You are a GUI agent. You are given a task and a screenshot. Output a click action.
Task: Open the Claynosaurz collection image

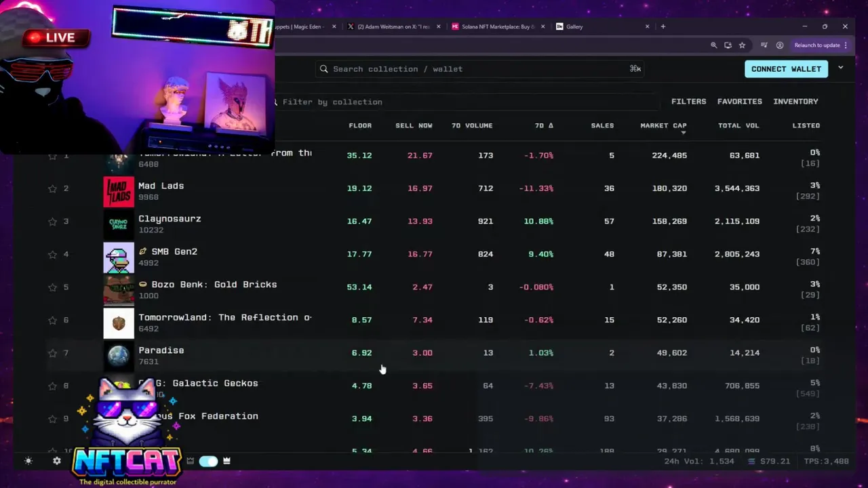[x=119, y=224]
